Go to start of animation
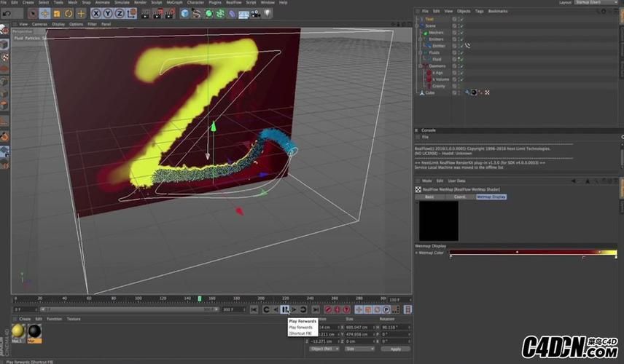The width and height of the screenshot is (624, 364). (x=254, y=309)
